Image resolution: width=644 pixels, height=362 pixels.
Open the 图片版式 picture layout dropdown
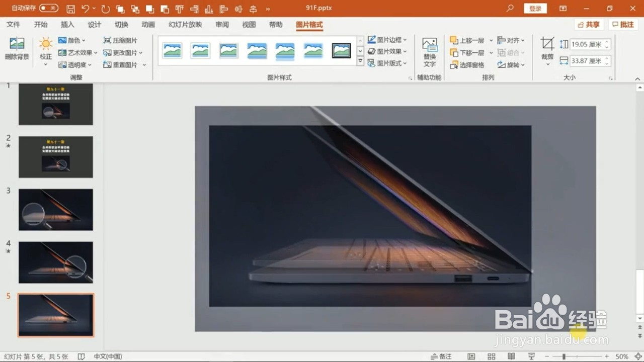[x=387, y=63]
